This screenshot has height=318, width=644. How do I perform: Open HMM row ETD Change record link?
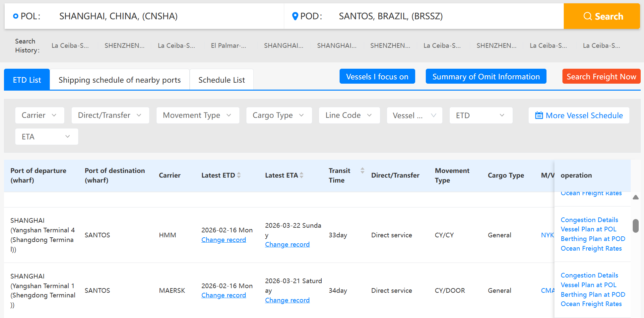pos(224,240)
